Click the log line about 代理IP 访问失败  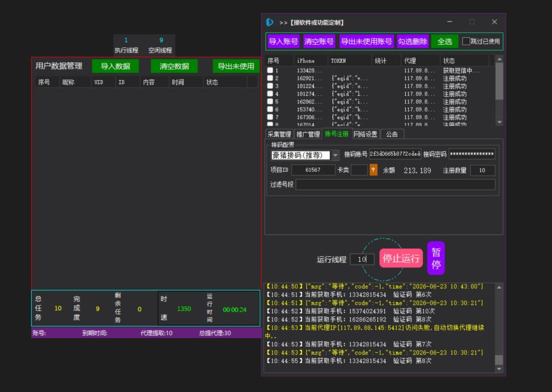(x=375, y=332)
